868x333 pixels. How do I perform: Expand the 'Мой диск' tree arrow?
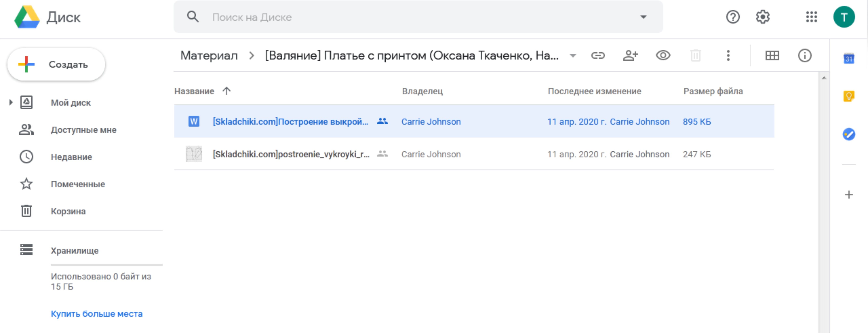(11, 102)
